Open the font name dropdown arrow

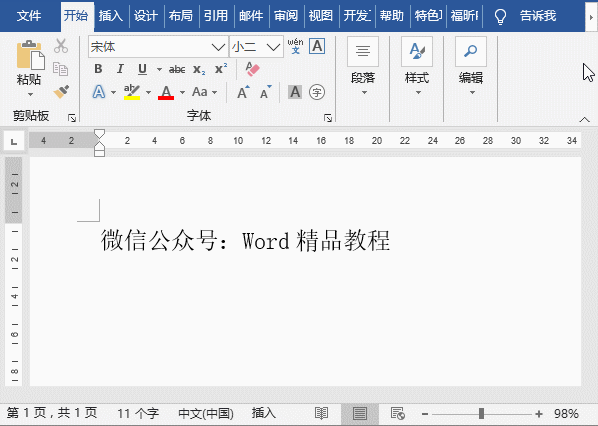tap(218, 47)
